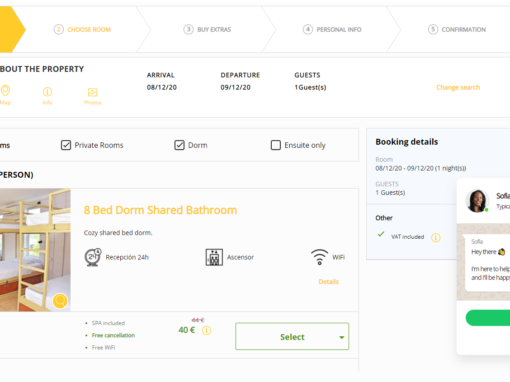Click the Change search link
510x382 pixels.
tap(458, 87)
